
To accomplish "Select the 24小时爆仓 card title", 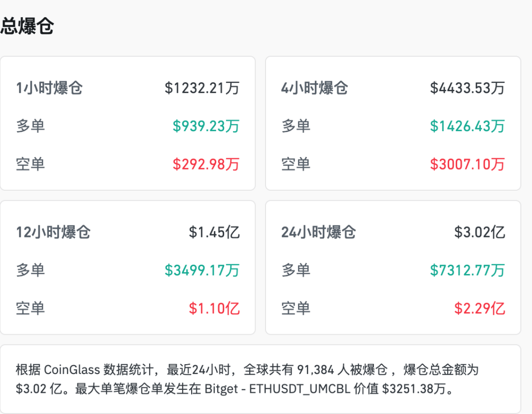I will 318,232.
